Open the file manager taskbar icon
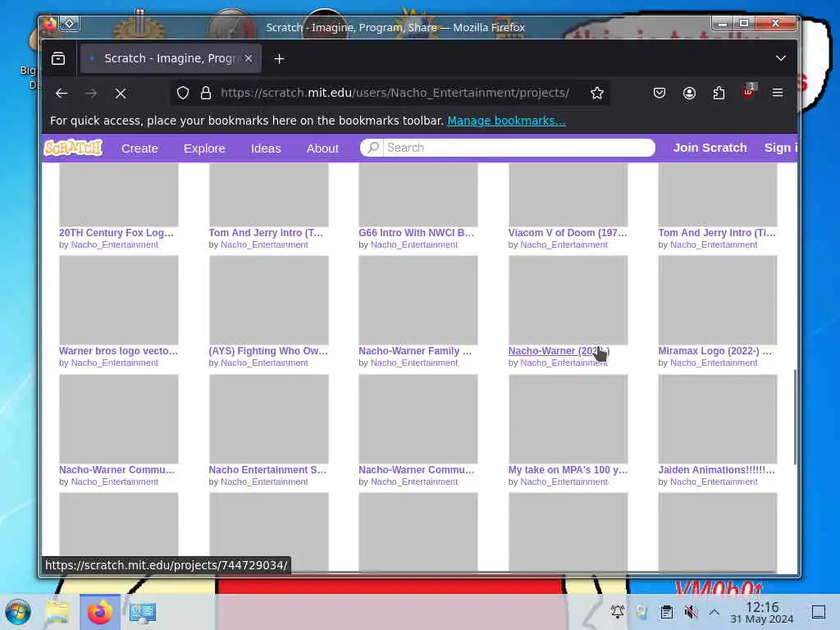The image size is (840, 630). pyautogui.click(x=57, y=613)
